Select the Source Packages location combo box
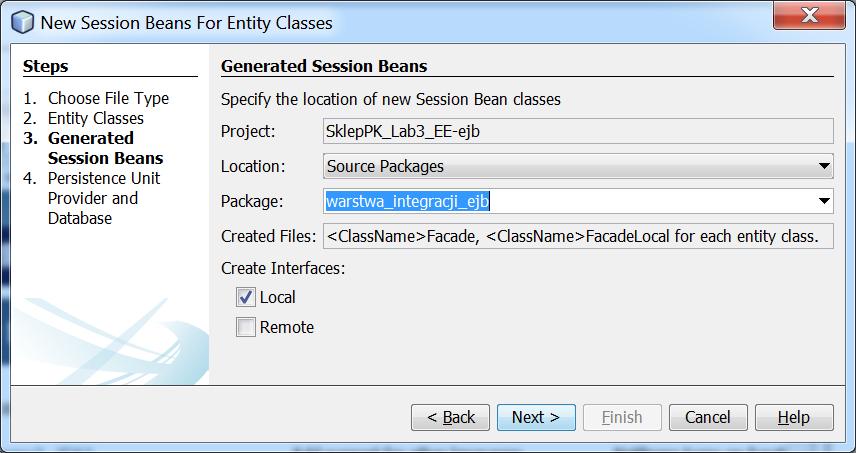 coord(578,166)
